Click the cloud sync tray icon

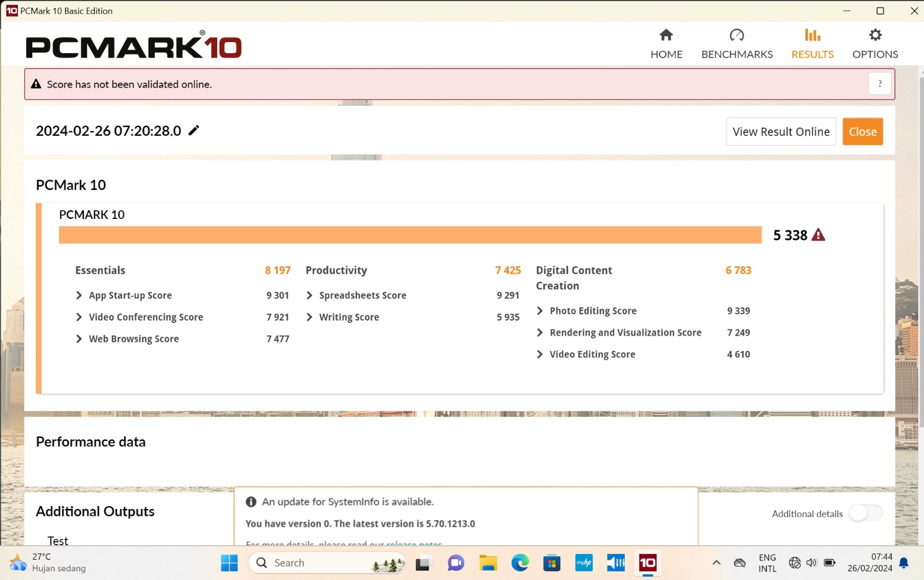(740, 563)
